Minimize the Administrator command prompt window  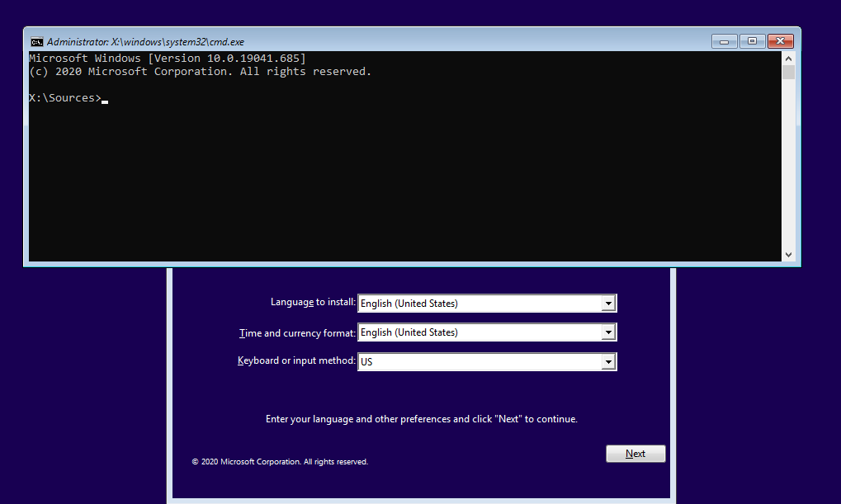724,41
